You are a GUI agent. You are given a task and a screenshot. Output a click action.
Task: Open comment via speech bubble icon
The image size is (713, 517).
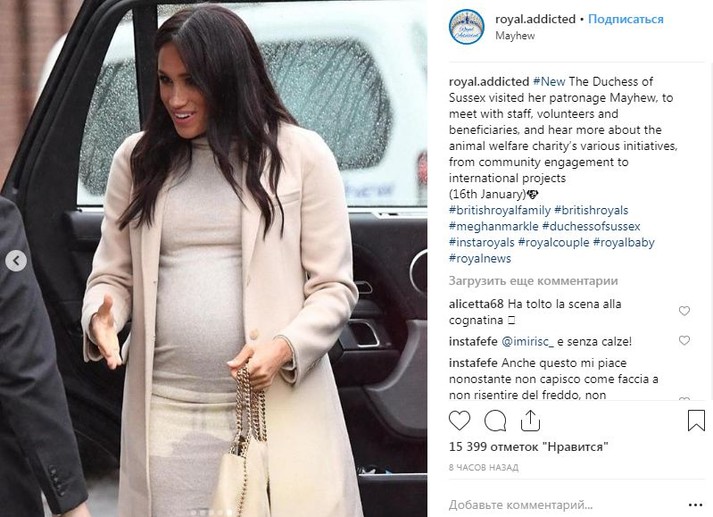click(x=495, y=421)
